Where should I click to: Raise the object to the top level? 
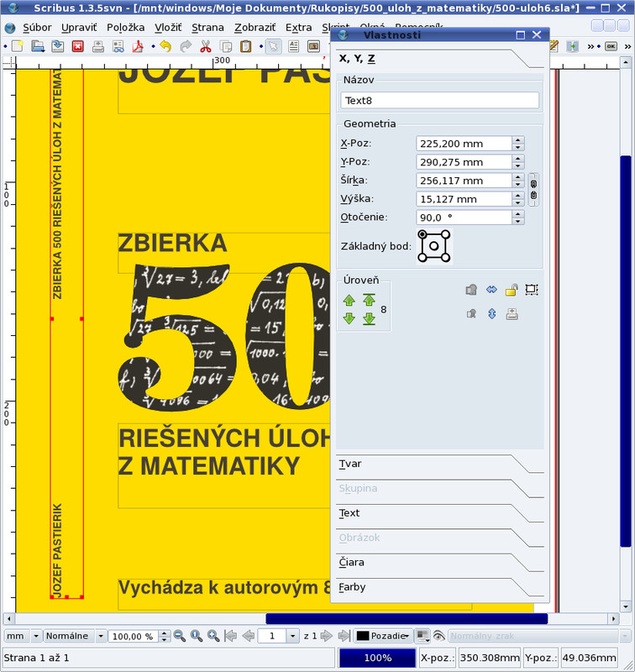369,300
